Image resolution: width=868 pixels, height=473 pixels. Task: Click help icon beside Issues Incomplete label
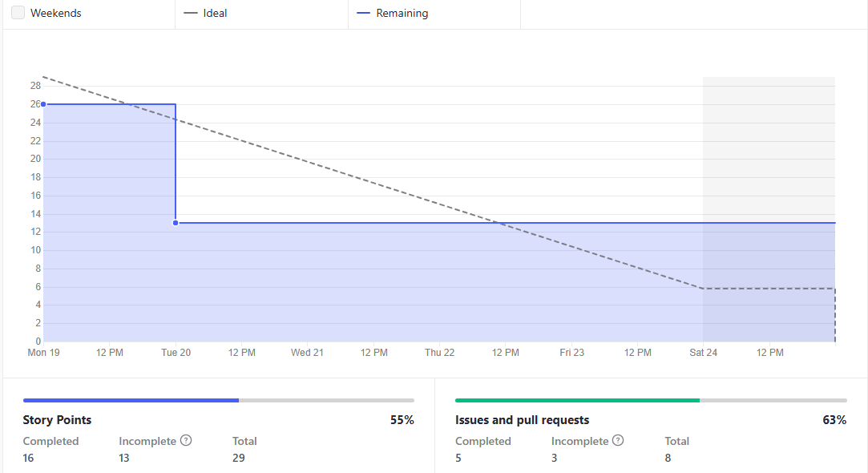pyautogui.click(x=618, y=440)
